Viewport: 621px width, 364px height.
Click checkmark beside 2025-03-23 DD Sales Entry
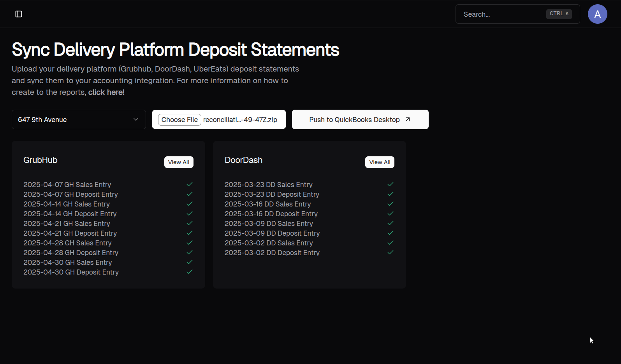click(391, 184)
